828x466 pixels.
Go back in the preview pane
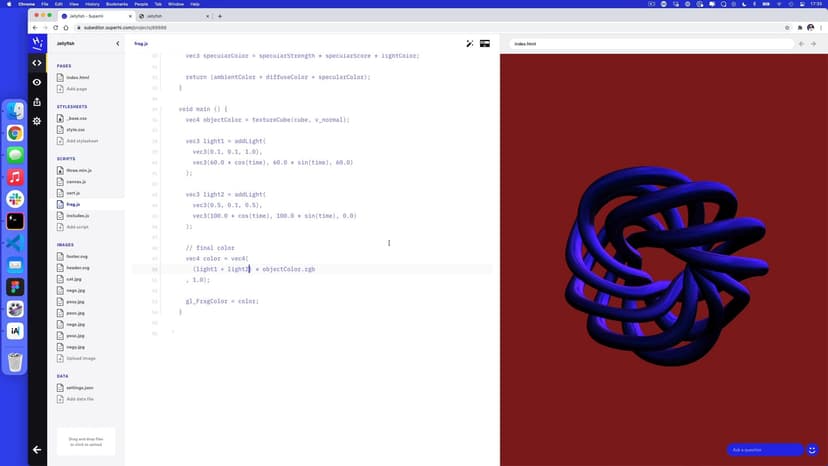tap(801, 44)
